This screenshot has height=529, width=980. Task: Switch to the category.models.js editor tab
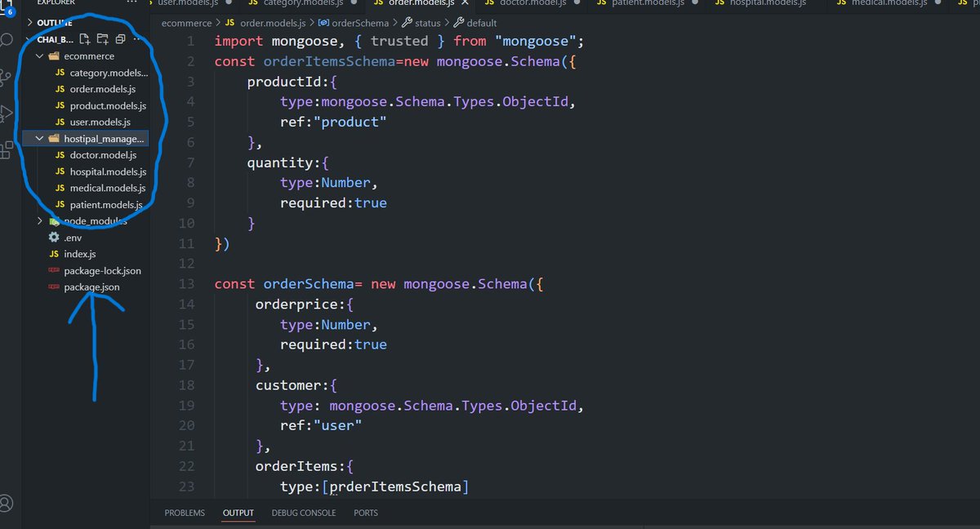point(301,3)
